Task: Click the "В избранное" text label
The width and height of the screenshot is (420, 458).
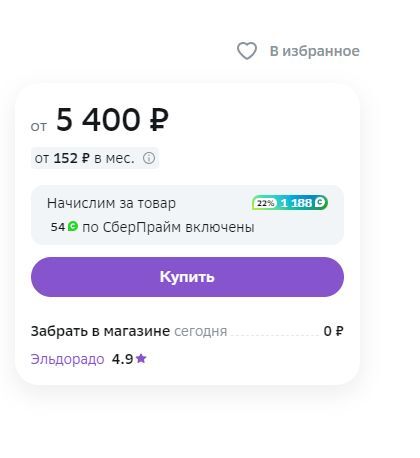Action: coord(315,51)
